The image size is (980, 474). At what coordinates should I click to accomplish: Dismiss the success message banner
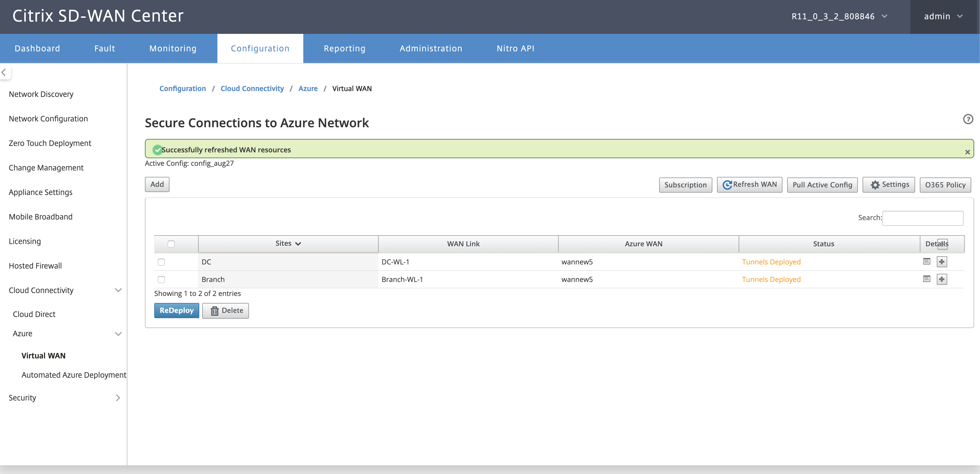coord(967,152)
